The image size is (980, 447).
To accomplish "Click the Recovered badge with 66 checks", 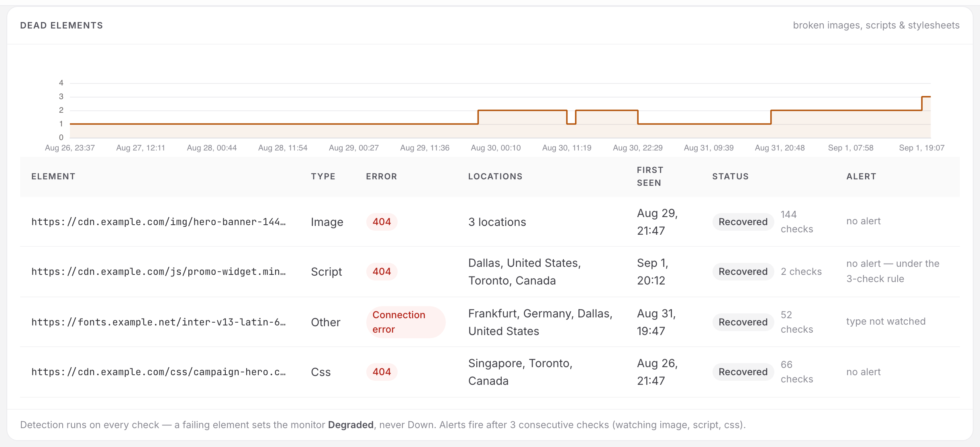I will 743,372.
